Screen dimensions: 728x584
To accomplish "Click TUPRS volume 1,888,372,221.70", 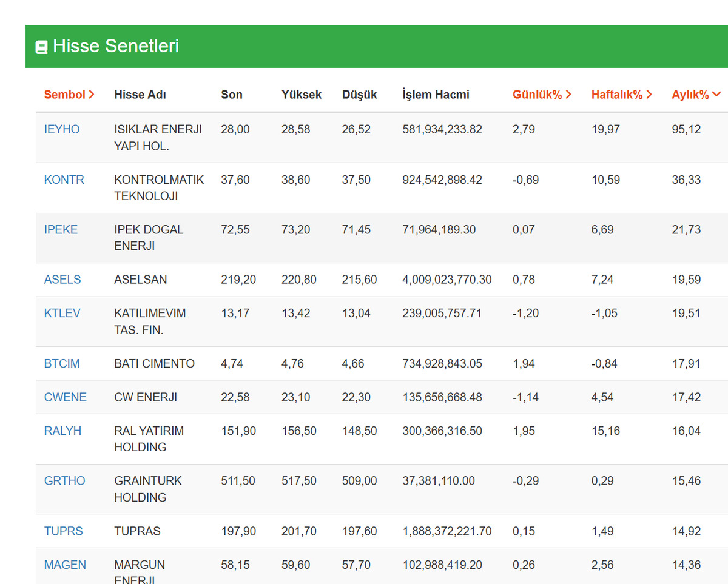I will tap(447, 531).
